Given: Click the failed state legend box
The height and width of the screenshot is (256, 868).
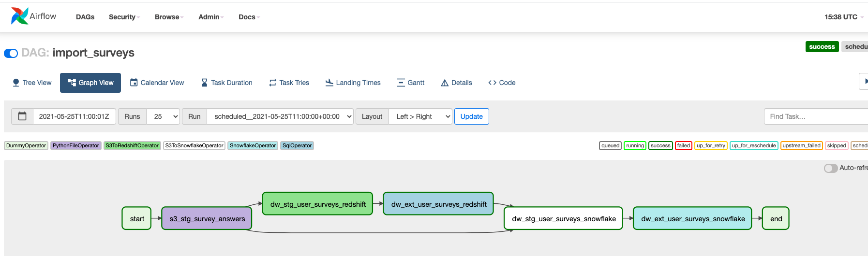Looking at the screenshot, I should [684, 145].
